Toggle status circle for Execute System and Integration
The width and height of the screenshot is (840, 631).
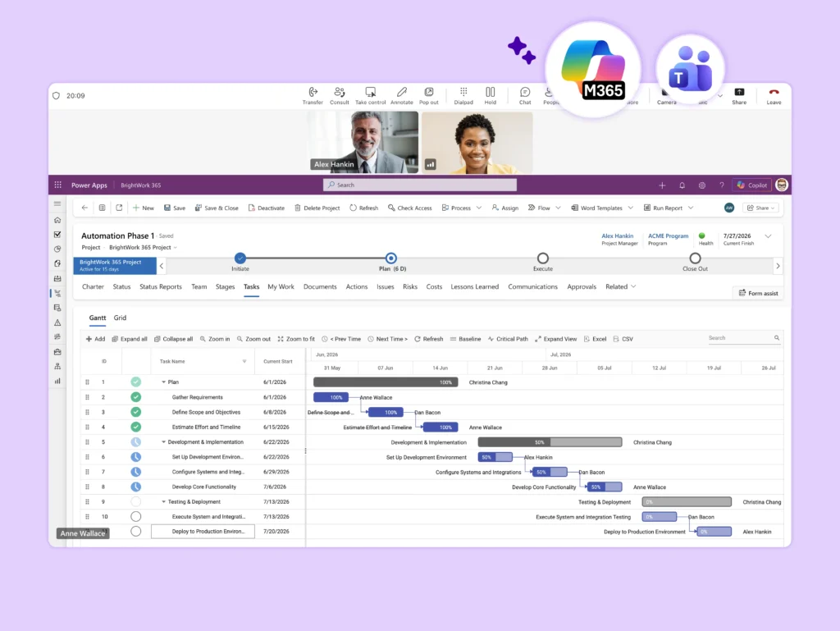(x=136, y=516)
